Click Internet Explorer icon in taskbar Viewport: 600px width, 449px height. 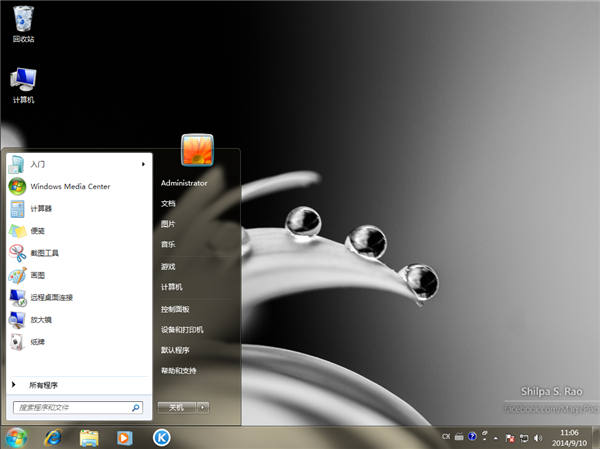coord(52,437)
